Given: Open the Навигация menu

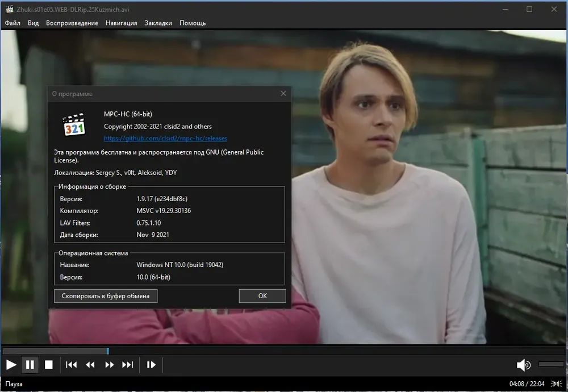Looking at the screenshot, I should click(122, 23).
